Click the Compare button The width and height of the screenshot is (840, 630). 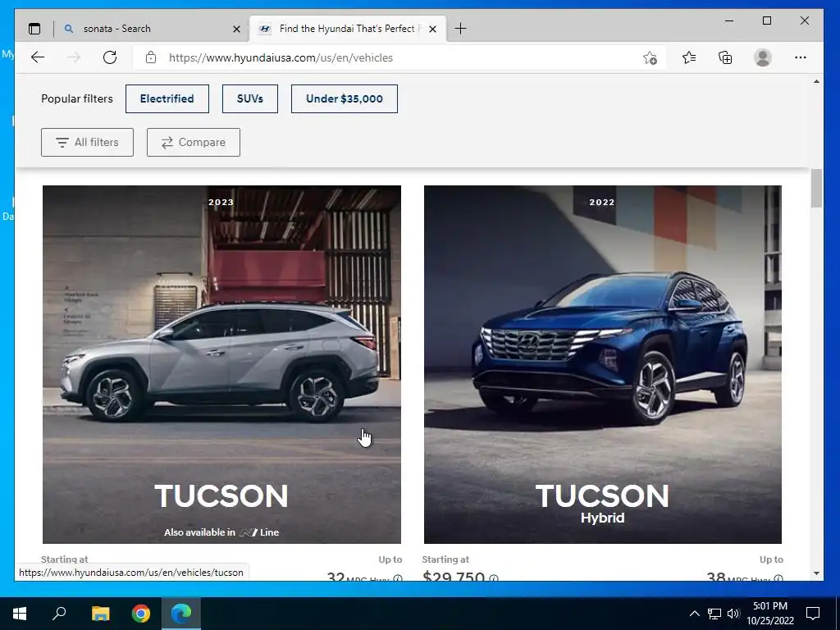194,142
